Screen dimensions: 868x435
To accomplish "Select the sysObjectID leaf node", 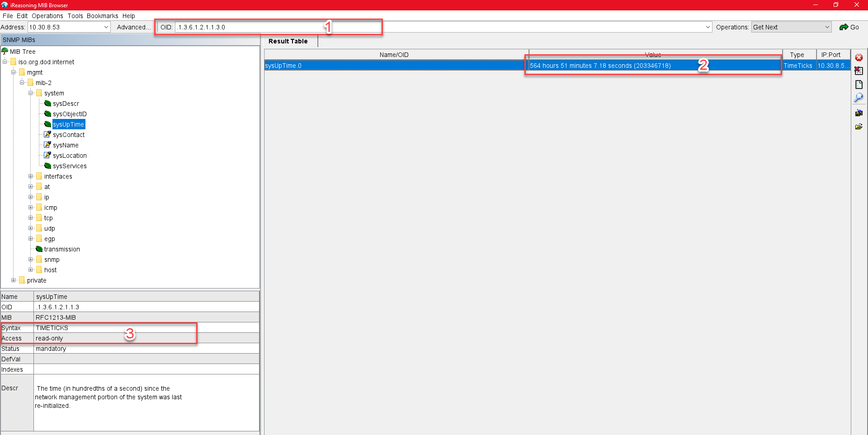I will 70,114.
